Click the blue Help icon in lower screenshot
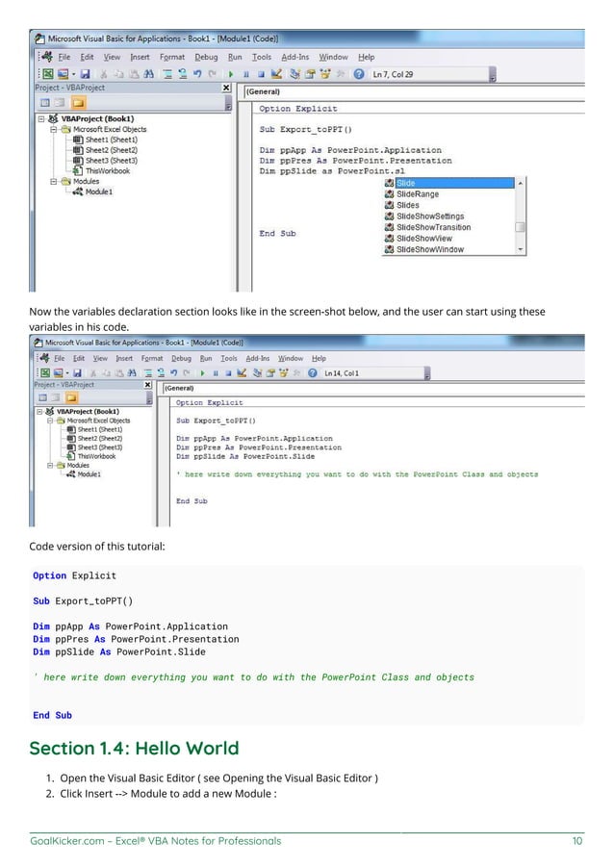 (x=312, y=372)
